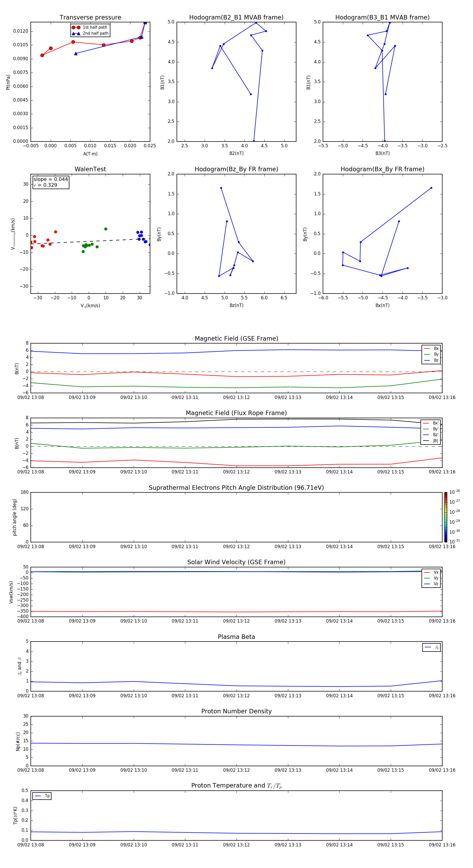Click the "Np(#/cc)" y-axis label

click(x=18, y=741)
